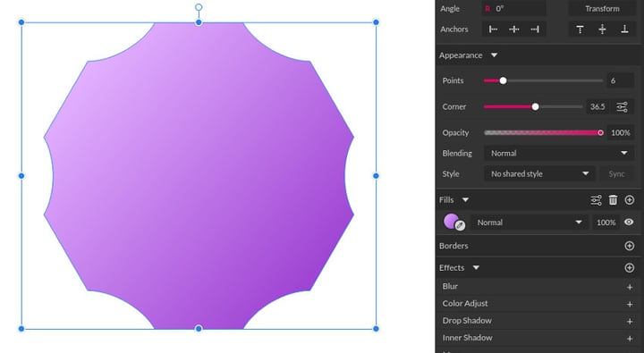The height and width of the screenshot is (353, 644).
Task: Edit the Opacity 100% field
Action: 620,132
